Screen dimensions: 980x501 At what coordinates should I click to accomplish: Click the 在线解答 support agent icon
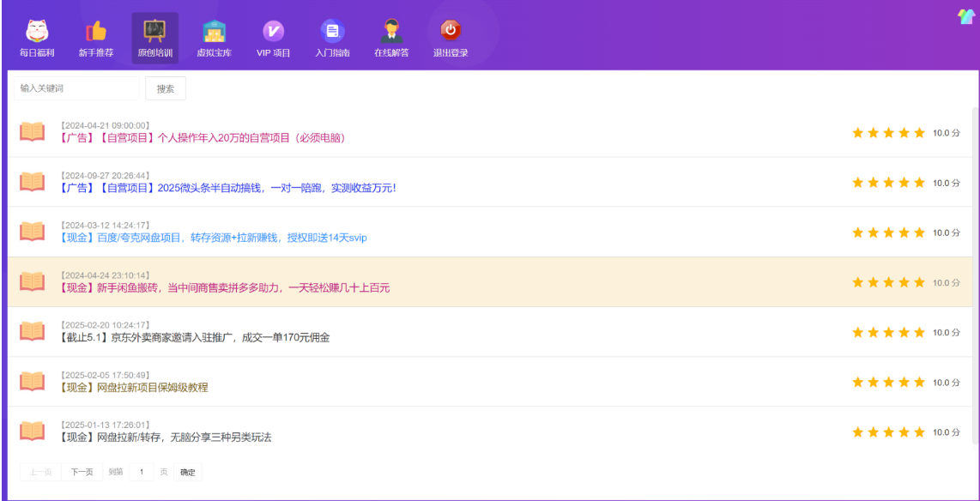coord(391,33)
